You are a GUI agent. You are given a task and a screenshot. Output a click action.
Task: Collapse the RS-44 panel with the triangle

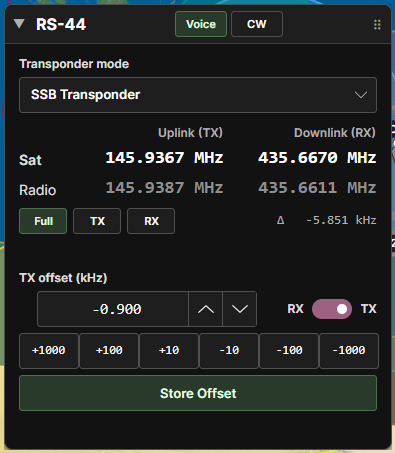point(19,24)
